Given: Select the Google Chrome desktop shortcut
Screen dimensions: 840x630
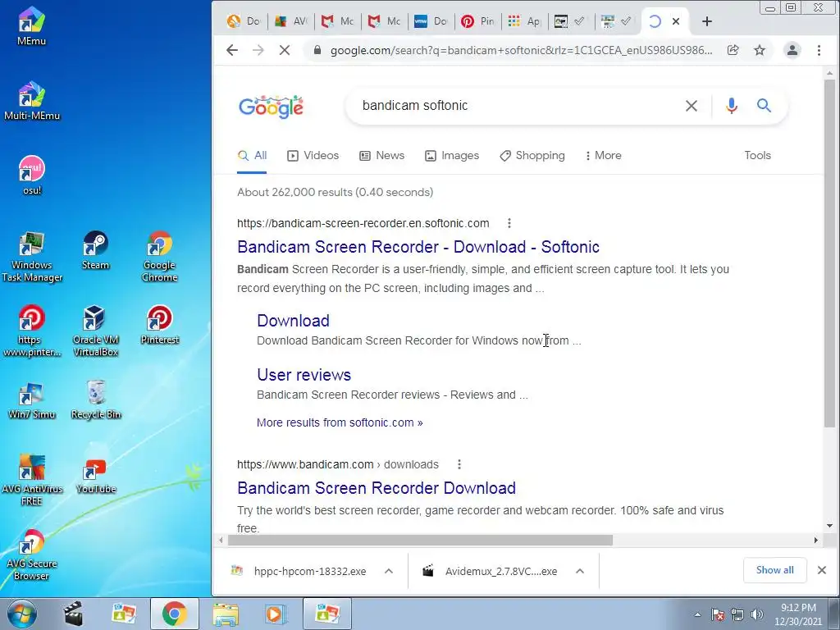Looking at the screenshot, I should coord(160,257).
